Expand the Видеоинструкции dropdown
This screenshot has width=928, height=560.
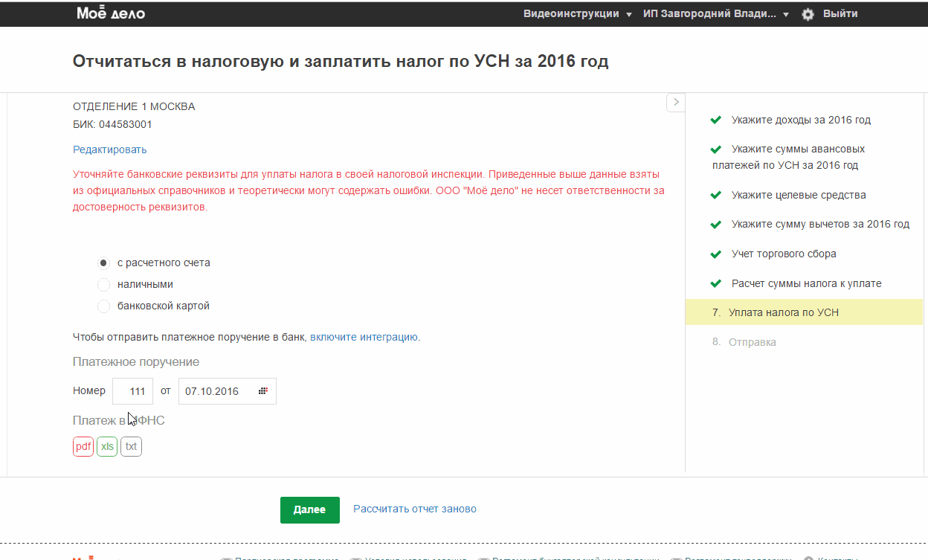click(578, 14)
